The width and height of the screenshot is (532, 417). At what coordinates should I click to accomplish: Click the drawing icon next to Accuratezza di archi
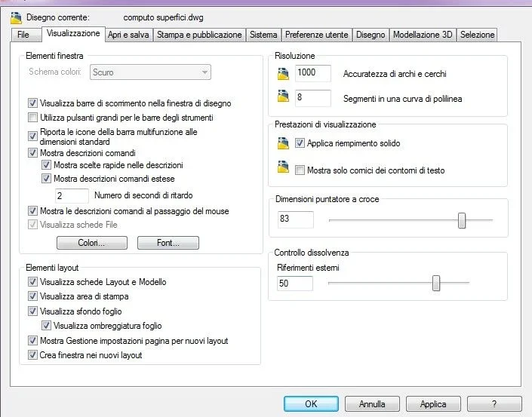tap(283, 74)
